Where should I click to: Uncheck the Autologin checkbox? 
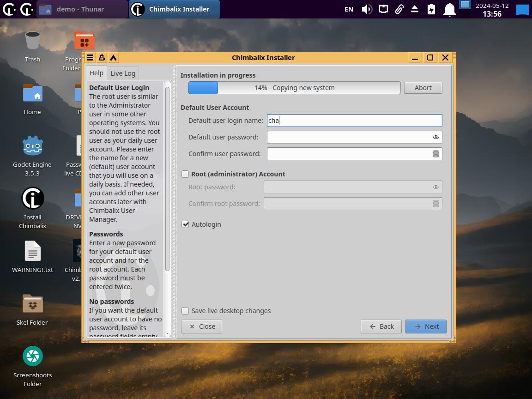coord(185,224)
